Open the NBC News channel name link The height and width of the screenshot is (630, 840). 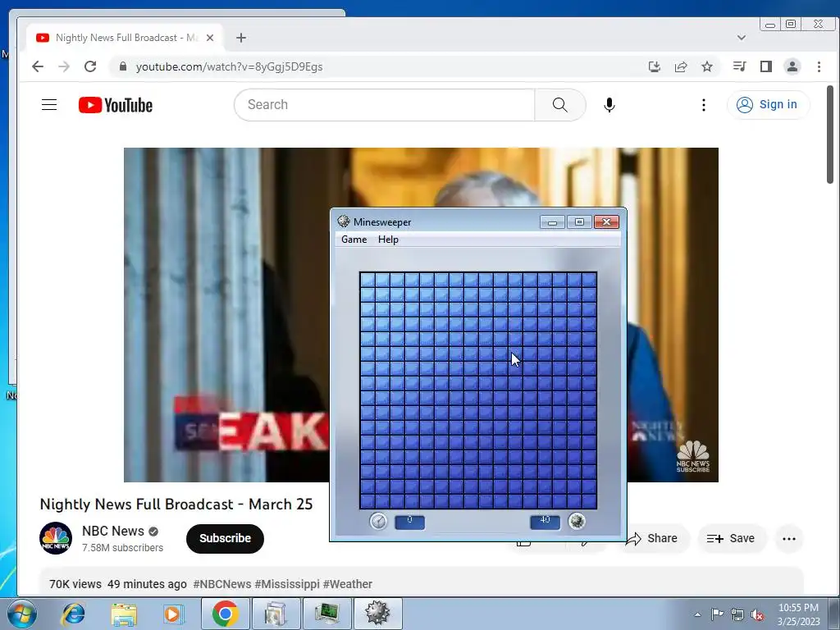tap(113, 531)
